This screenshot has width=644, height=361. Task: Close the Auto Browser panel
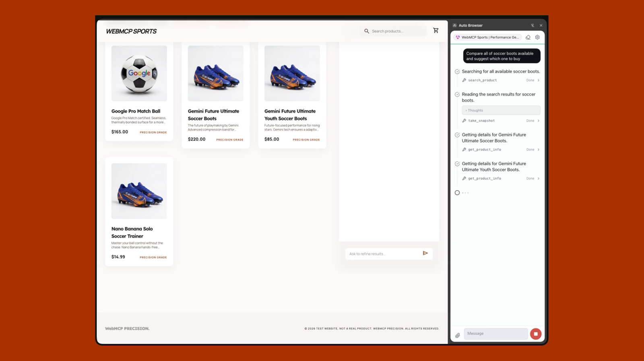[541, 25]
